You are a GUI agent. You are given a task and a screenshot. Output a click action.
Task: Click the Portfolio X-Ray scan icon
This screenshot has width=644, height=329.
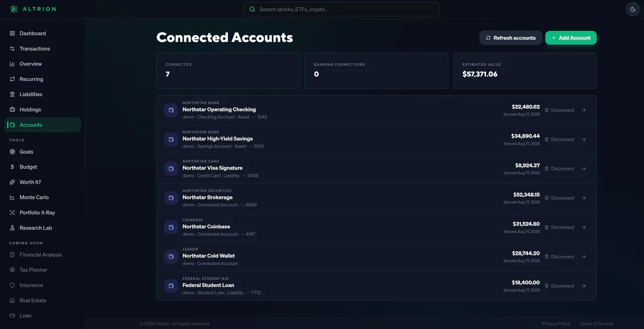click(13, 213)
